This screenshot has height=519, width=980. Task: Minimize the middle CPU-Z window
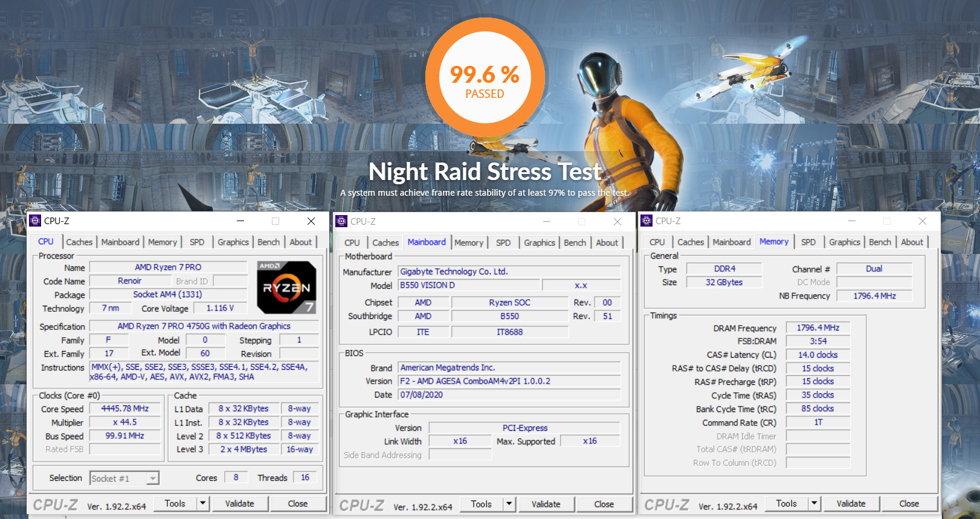[x=546, y=222]
